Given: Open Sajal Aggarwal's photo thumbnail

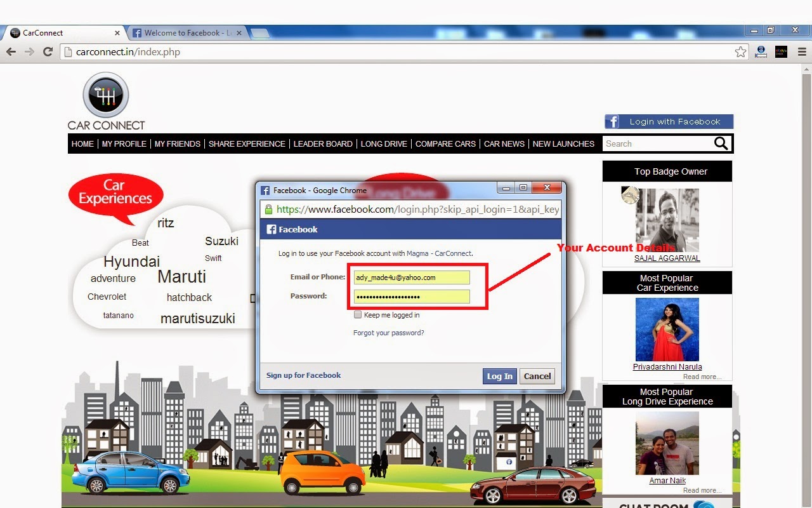Looking at the screenshot, I should [667, 220].
